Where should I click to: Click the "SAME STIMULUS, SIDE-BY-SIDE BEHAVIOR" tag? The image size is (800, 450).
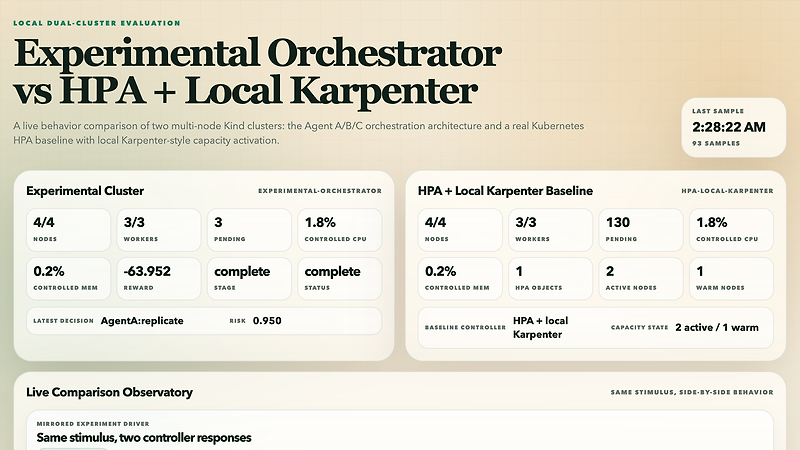[692, 392]
